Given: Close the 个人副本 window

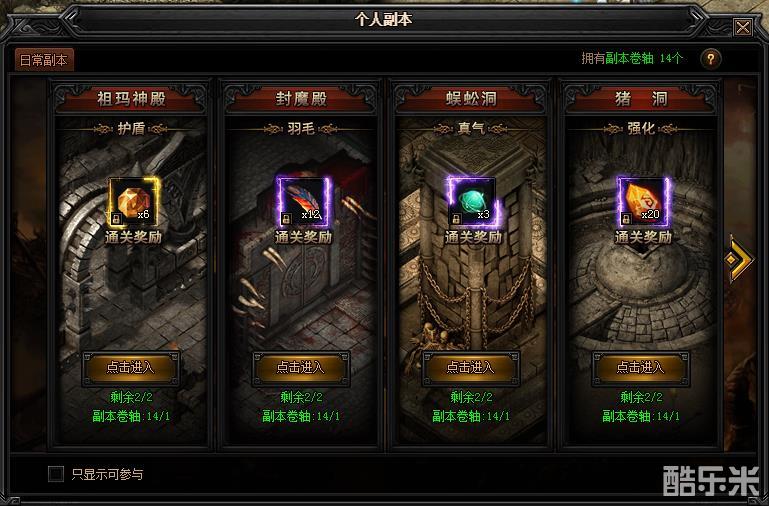Looking at the screenshot, I should point(743,27).
